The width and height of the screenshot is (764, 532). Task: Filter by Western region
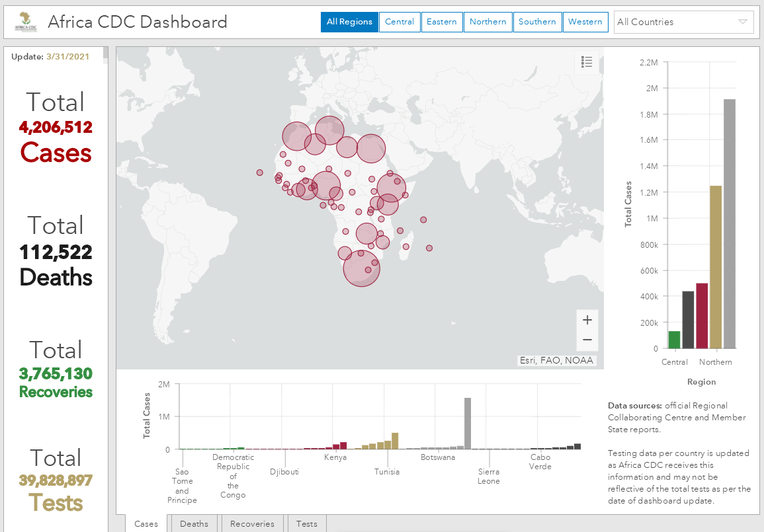point(585,22)
